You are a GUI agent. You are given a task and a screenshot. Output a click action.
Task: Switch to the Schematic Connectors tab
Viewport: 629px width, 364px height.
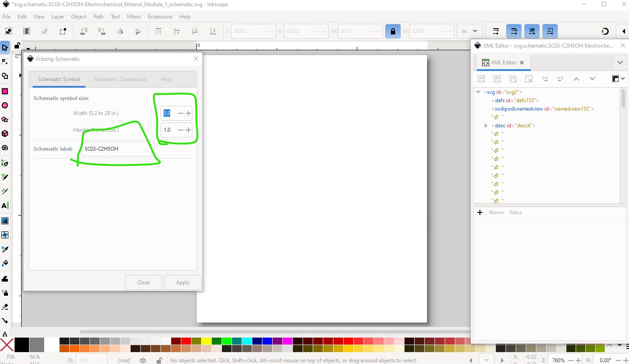pyautogui.click(x=120, y=79)
